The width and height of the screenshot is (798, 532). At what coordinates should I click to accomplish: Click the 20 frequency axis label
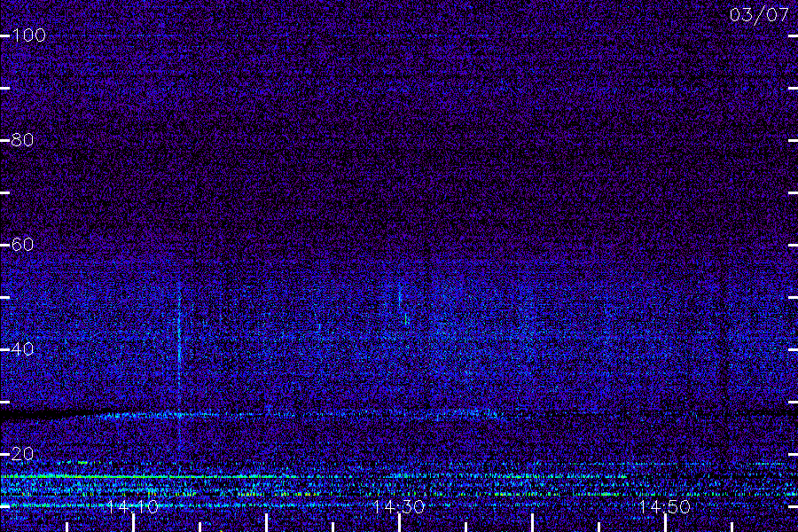(22, 454)
